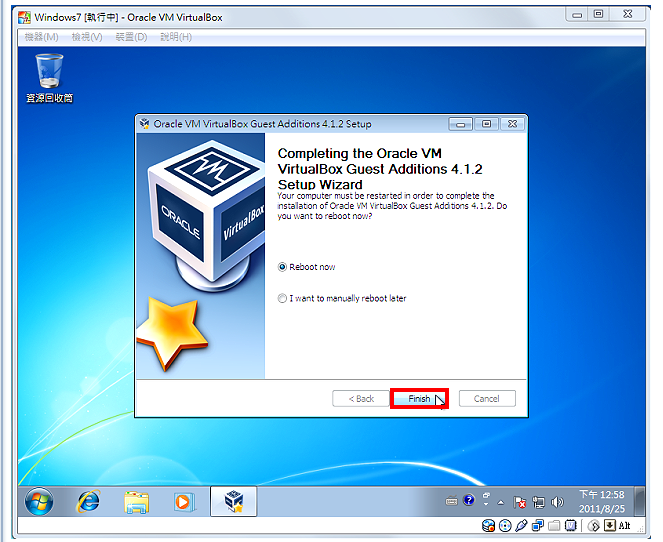Click the VirtualBox optical disc status icon

(505, 526)
